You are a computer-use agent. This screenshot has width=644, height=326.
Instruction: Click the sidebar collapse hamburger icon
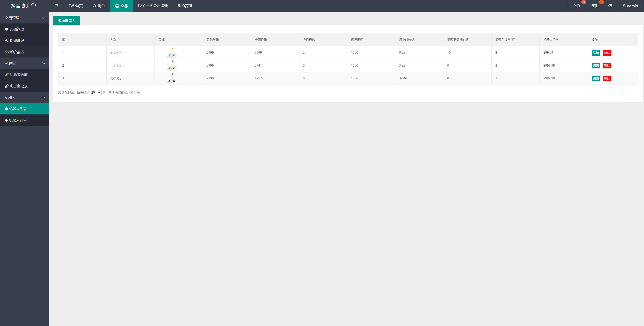pyautogui.click(x=56, y=6)
